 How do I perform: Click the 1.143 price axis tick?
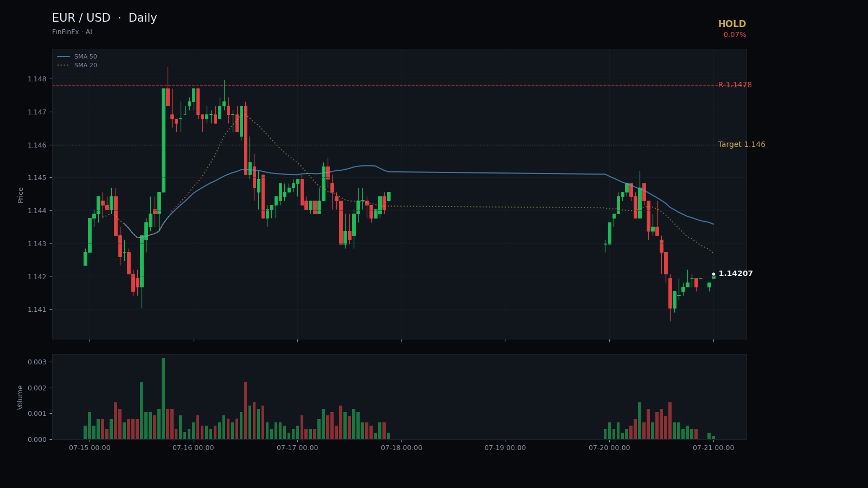(x=37, y=244)
